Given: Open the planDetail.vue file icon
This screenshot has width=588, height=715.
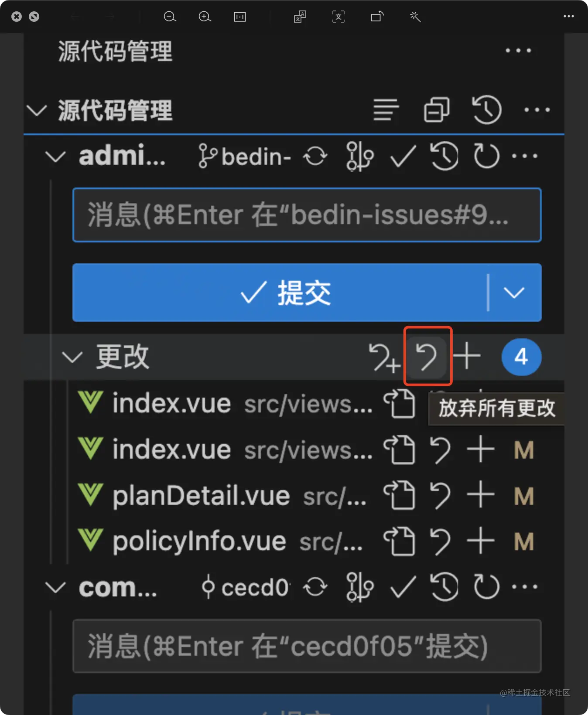Looking at the screenshot, I should click(399, 496).
